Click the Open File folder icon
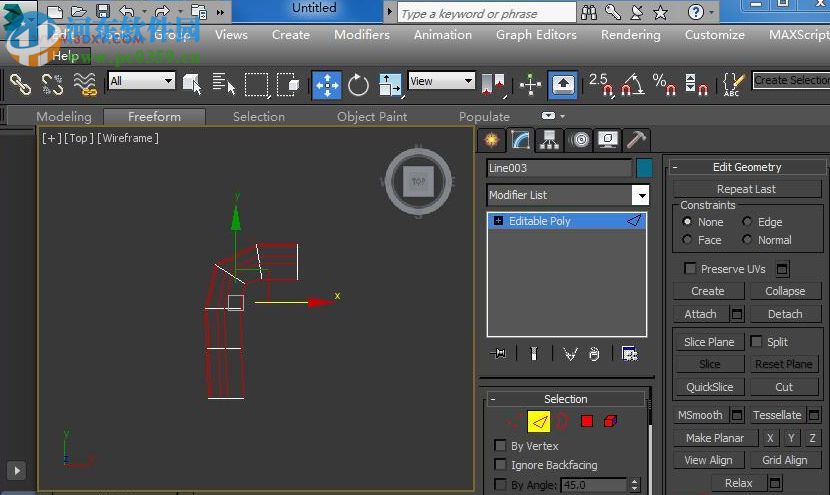Screen dimensions: 830x495 tap(78, 11)
